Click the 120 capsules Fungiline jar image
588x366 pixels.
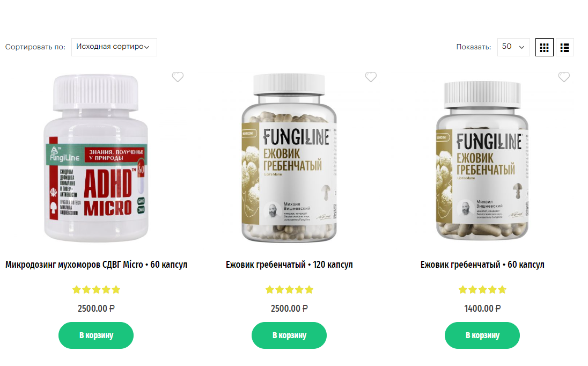click(x=289, y=158)
